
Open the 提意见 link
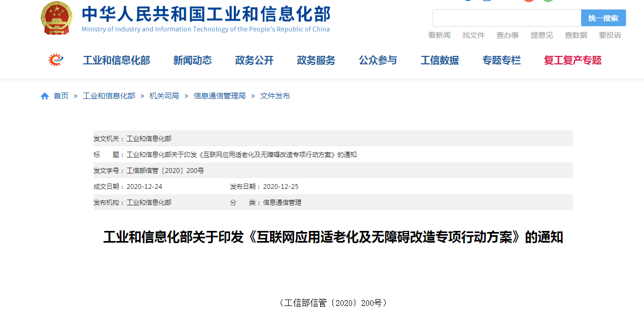click(x=542, y=35)
